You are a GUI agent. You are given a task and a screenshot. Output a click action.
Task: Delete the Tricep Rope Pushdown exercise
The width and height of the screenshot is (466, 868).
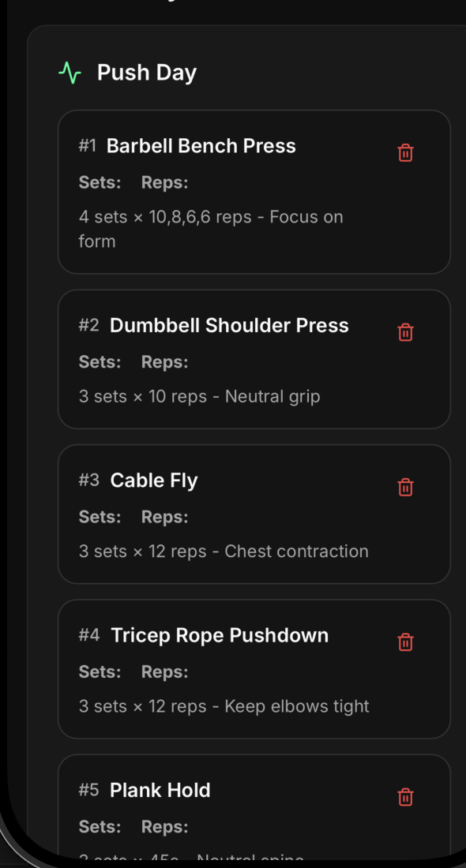coord(405,642)
